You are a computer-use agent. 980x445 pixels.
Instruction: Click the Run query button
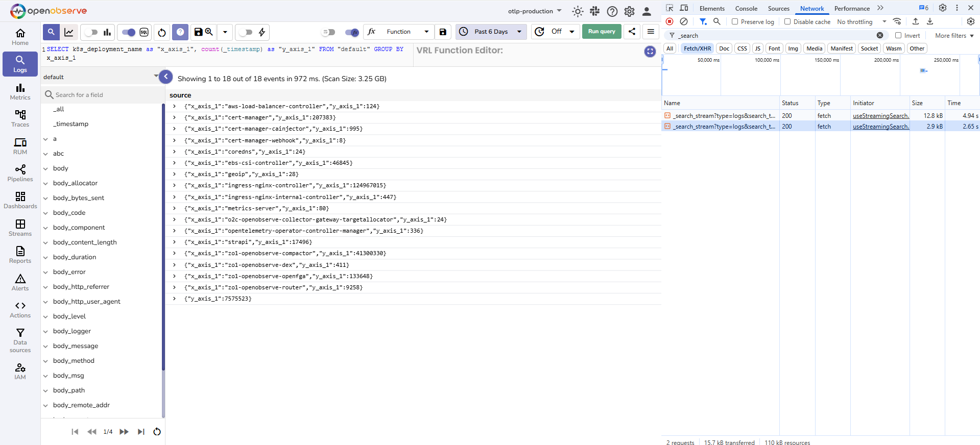[x=602, y=32]
